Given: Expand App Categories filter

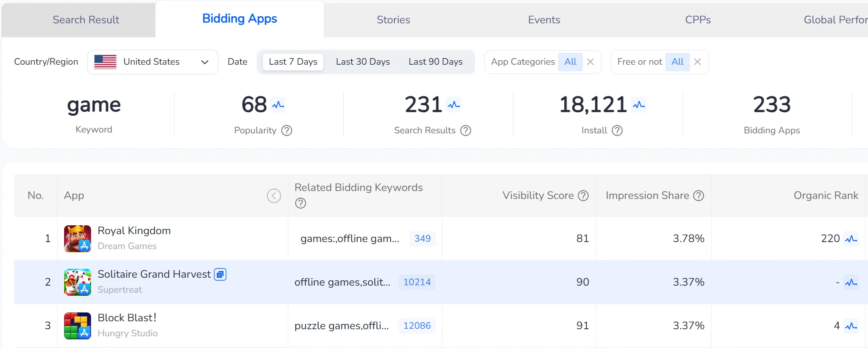Looking at the screenshot, I should click(x=570, y=62).
